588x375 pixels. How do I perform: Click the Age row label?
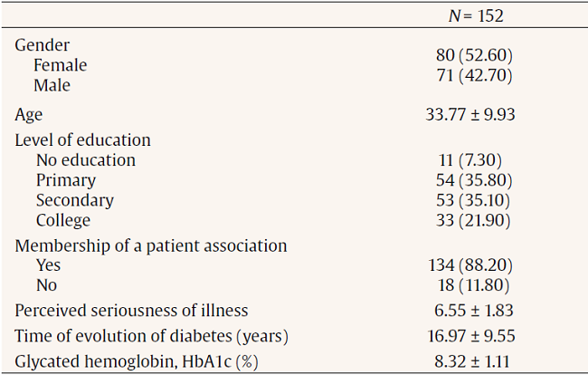coord(29,114)
